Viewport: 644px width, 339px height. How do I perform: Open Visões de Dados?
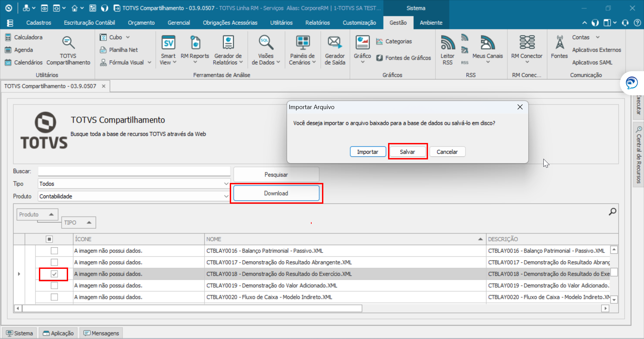(266, 50)
